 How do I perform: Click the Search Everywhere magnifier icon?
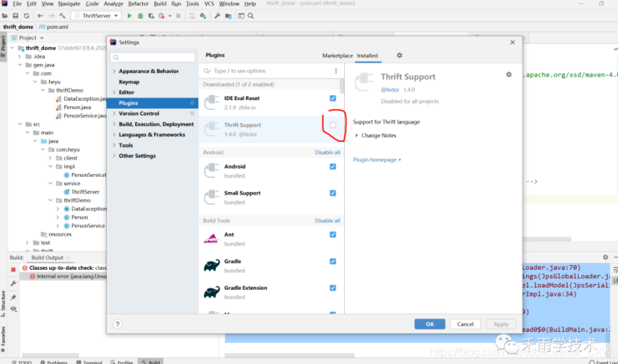251,15
